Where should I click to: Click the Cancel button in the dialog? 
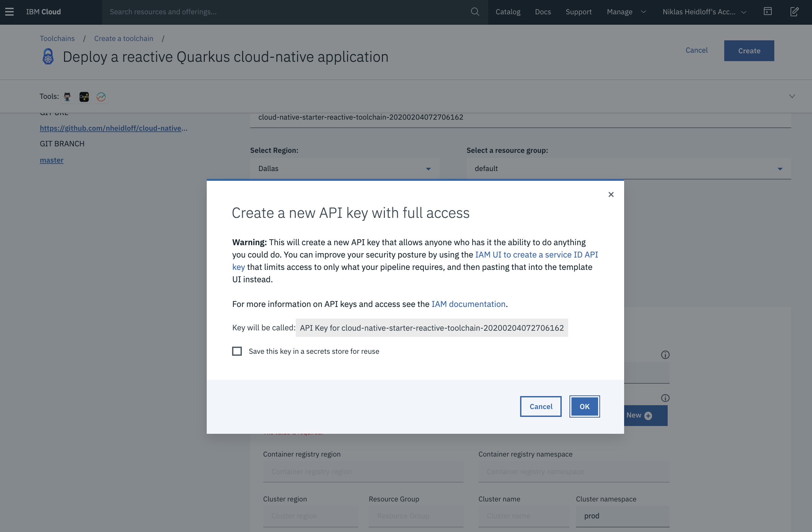coord(541,406)
